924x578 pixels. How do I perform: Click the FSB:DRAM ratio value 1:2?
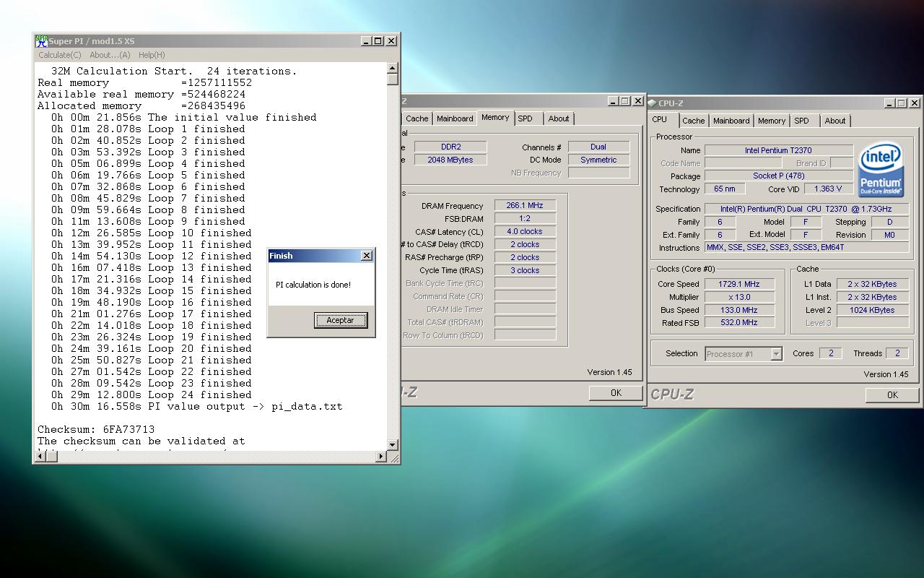(x=525, y=218)
